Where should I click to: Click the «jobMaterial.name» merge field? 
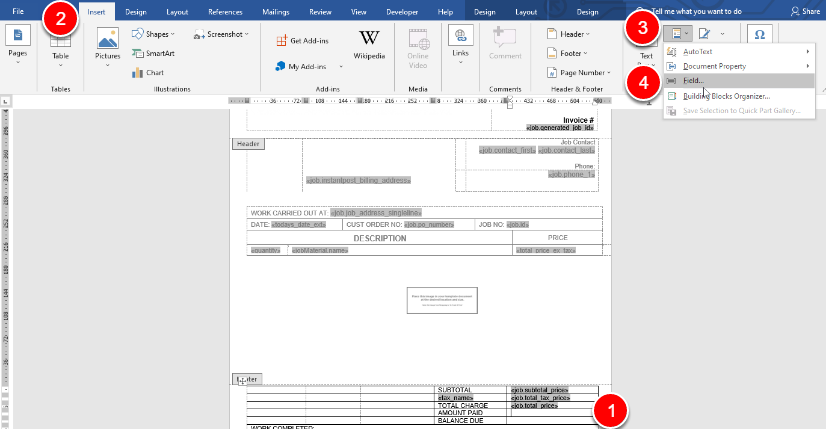click(x=319, y=250)
